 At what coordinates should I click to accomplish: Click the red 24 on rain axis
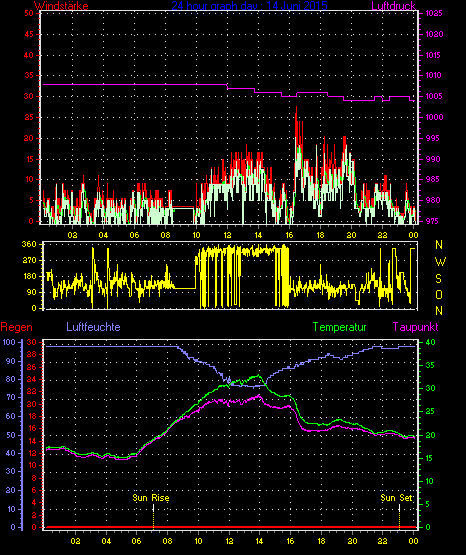point(31,379)
